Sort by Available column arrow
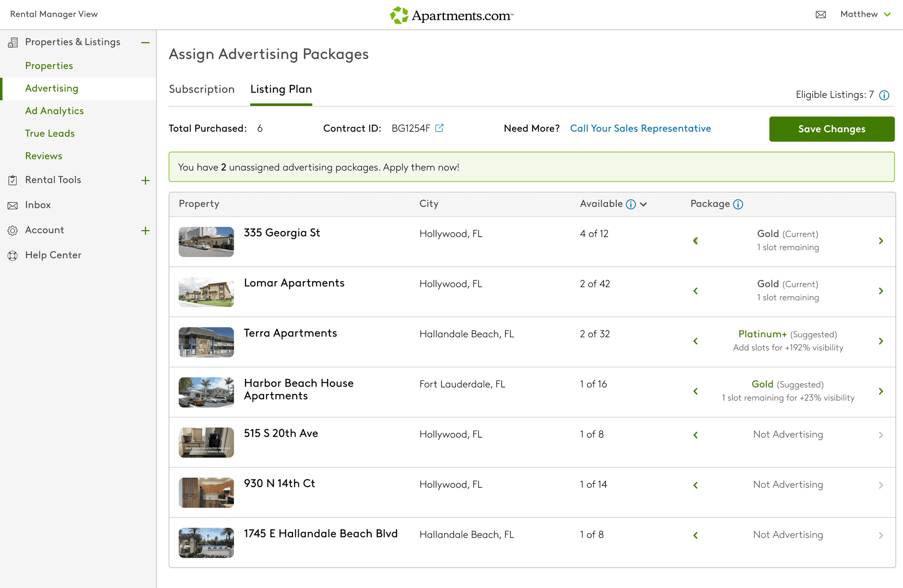The image size is (903, 588). click(x=643, y=204)
